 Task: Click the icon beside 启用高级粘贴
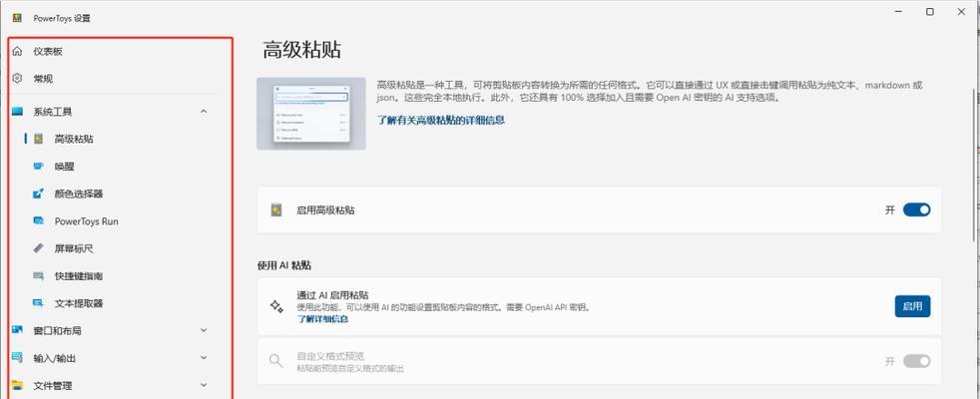tap(276, 209)
